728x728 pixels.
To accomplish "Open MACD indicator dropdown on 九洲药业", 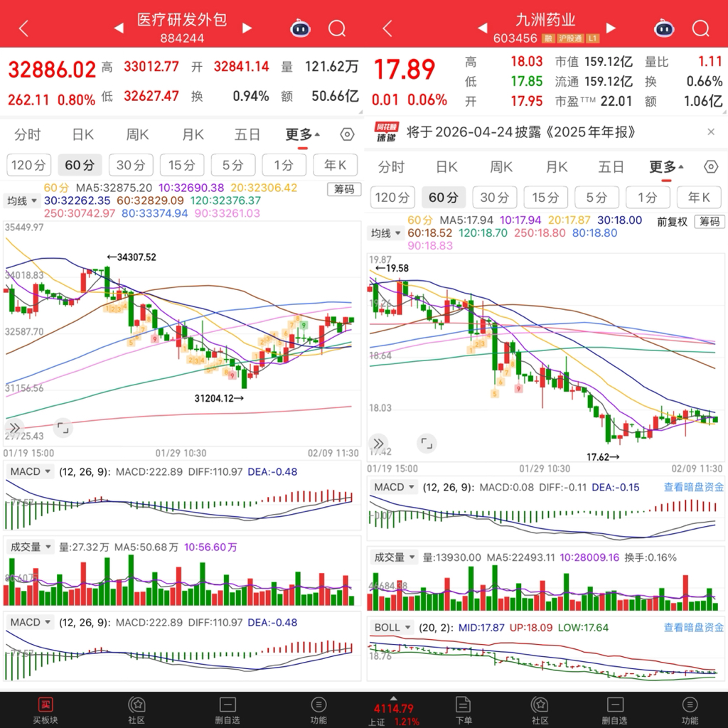I will pos(394,487).
